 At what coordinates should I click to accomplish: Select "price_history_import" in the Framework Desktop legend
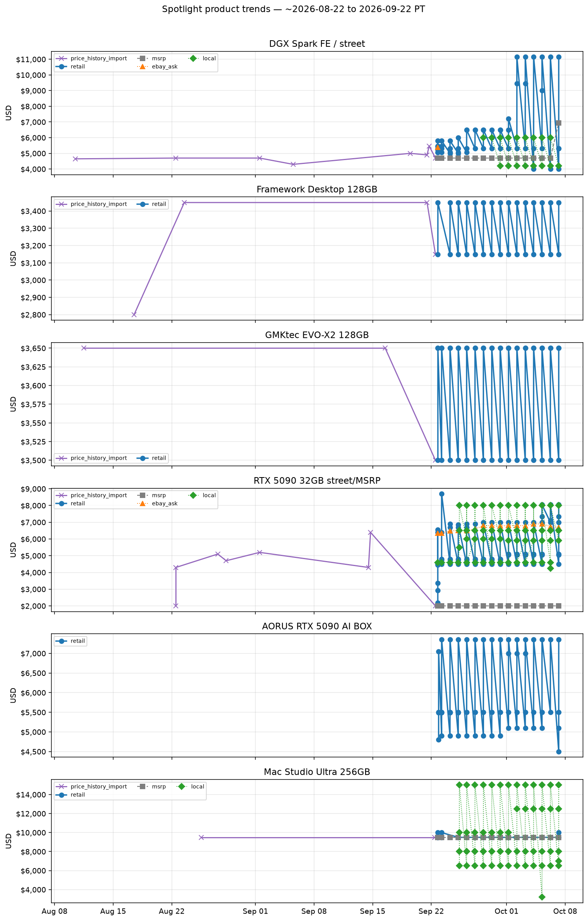(99, 204)
